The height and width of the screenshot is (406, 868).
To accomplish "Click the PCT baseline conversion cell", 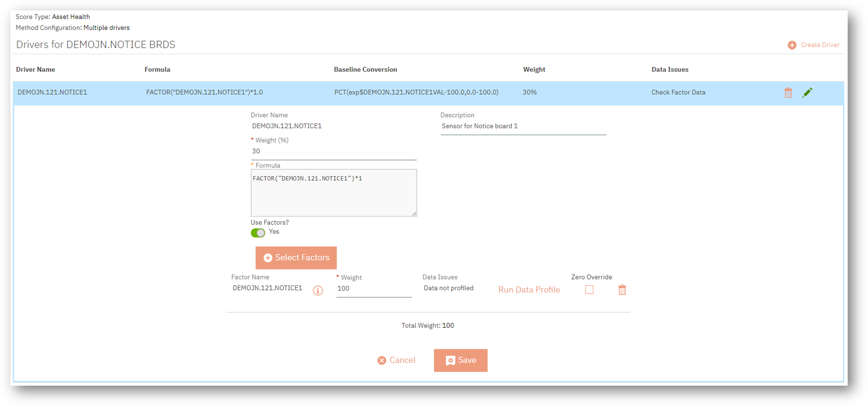I will [416, 92].
